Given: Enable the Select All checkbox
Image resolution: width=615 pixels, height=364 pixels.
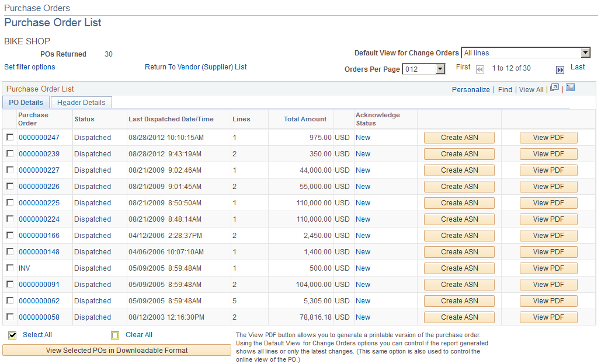Looking at the screenshot, I should 12,335.
